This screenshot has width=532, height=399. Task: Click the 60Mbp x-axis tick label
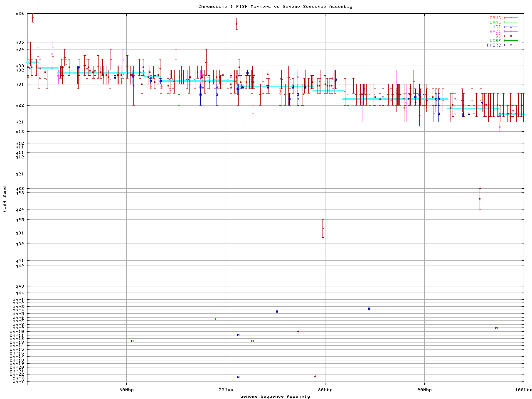pyautogui.click(x=126, y=389)
